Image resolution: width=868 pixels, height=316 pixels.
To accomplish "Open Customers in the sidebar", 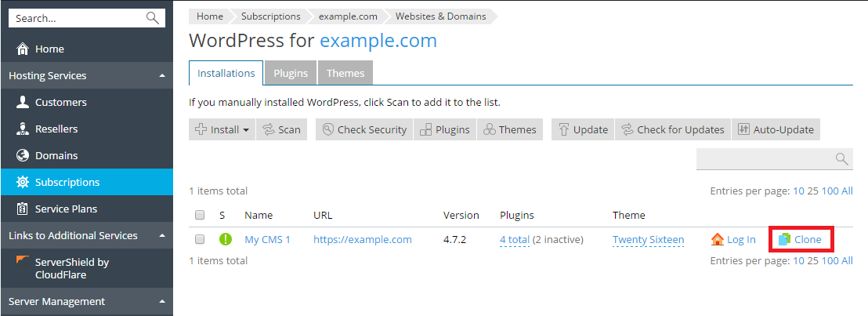I will tap(61, 103).
